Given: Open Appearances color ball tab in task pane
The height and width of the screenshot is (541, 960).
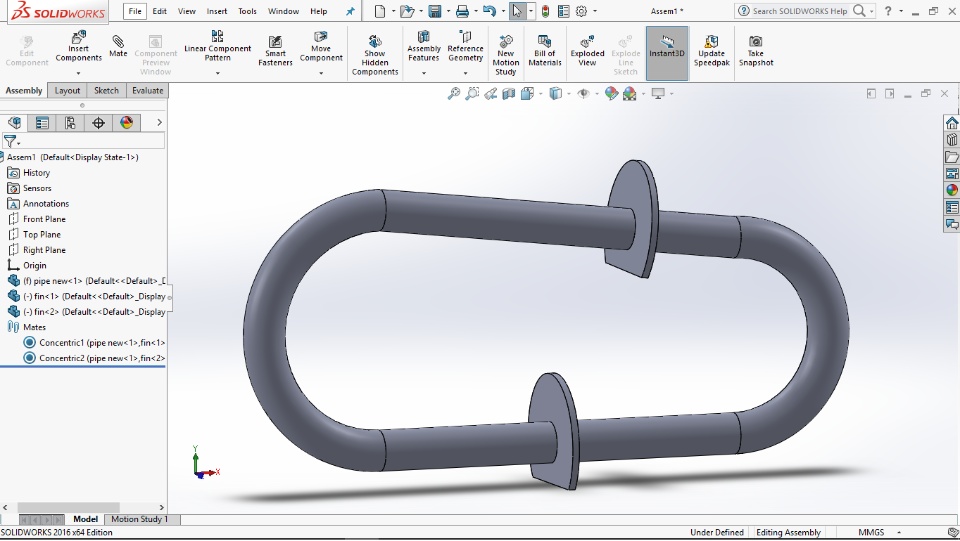Looking at the screenshot, I should click(951, 190).
